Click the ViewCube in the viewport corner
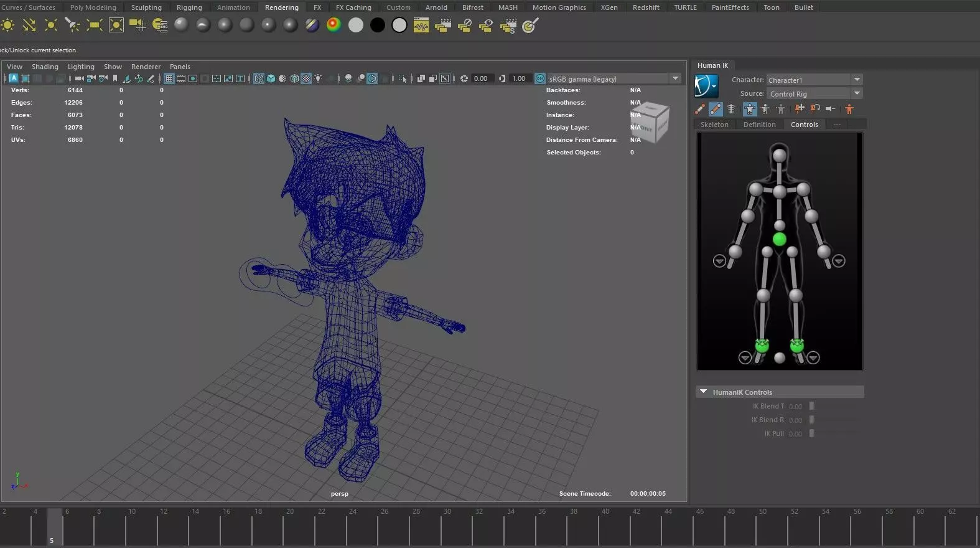 (x=650, y=123)
